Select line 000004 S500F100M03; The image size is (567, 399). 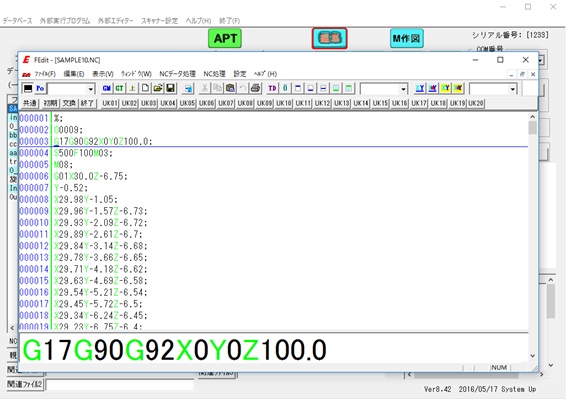84,153
